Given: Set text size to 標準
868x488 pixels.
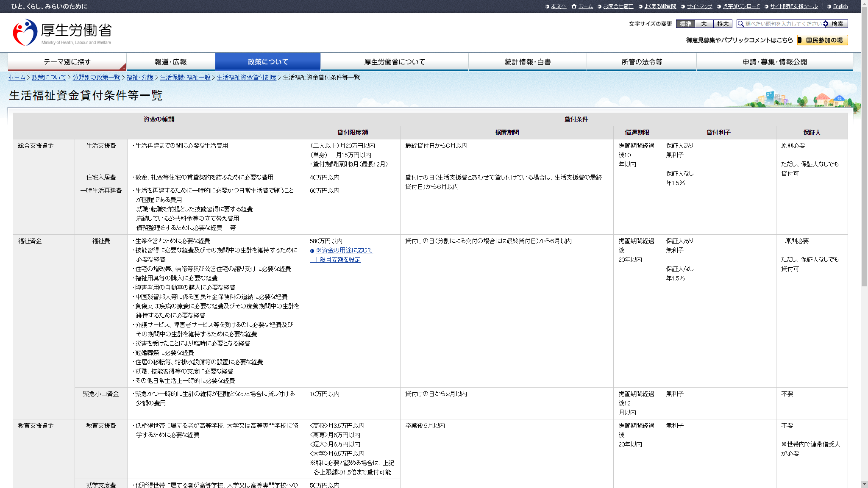Looking at the screenshot, I should tap(685, 24).
